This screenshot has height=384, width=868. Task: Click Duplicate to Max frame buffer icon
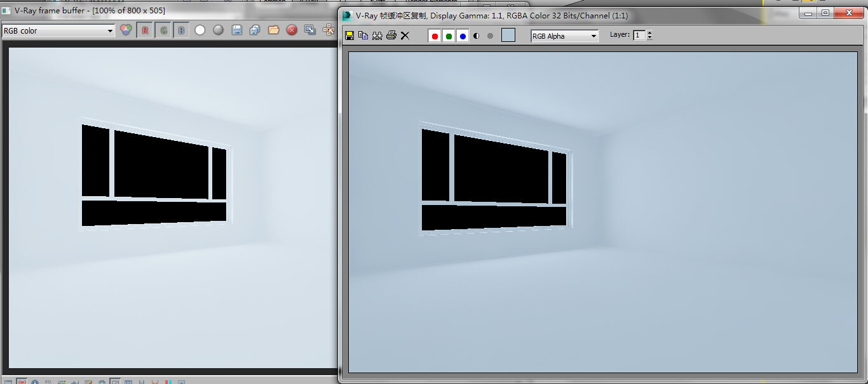pos(310,30)
